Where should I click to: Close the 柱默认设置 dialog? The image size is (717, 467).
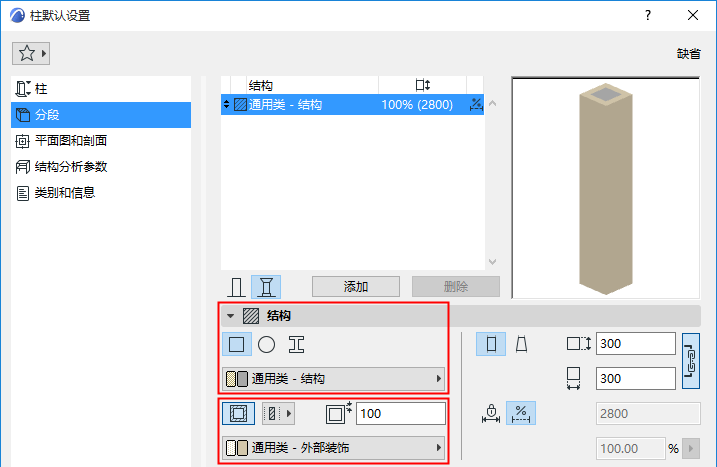pyautogui.click(x=693, y=15)
